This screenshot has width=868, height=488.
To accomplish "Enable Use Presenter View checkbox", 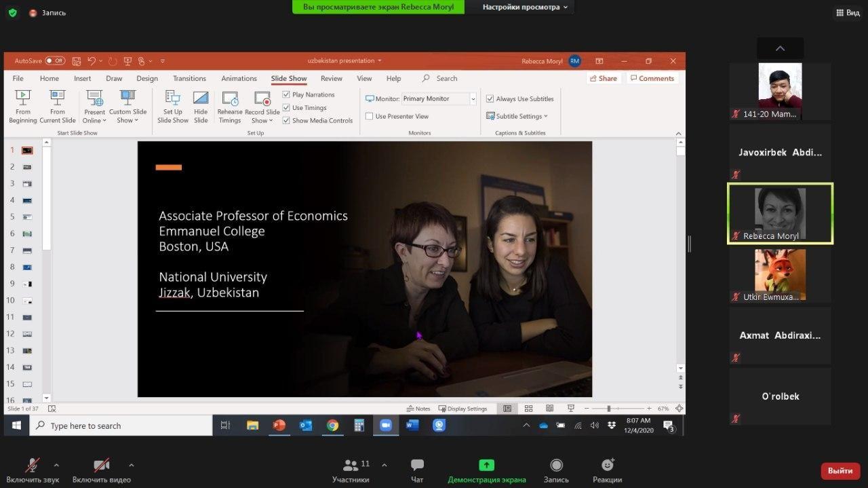I will click(x=370, y=116).
